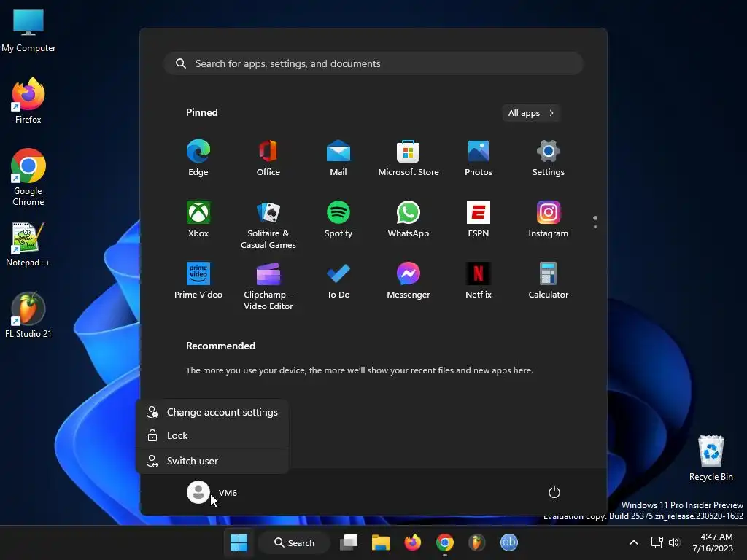Open Messenger from pinned apps
The width and height of the screenshot is (747, 560).
409,281
